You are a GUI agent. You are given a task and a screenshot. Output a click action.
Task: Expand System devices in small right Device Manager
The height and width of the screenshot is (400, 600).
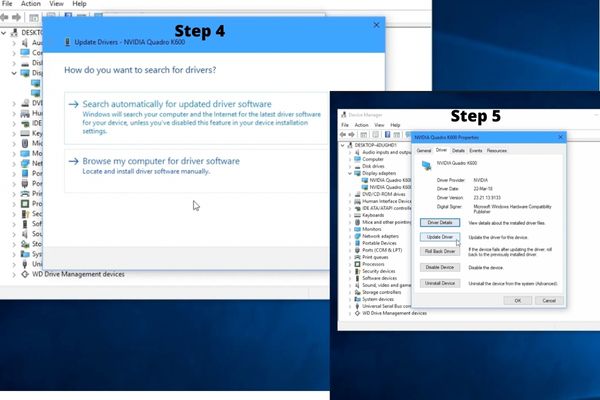[350, 299]
